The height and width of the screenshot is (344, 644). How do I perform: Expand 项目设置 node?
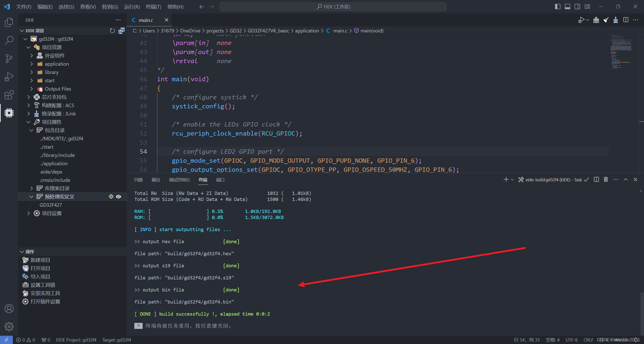click(x=28, y=213)
